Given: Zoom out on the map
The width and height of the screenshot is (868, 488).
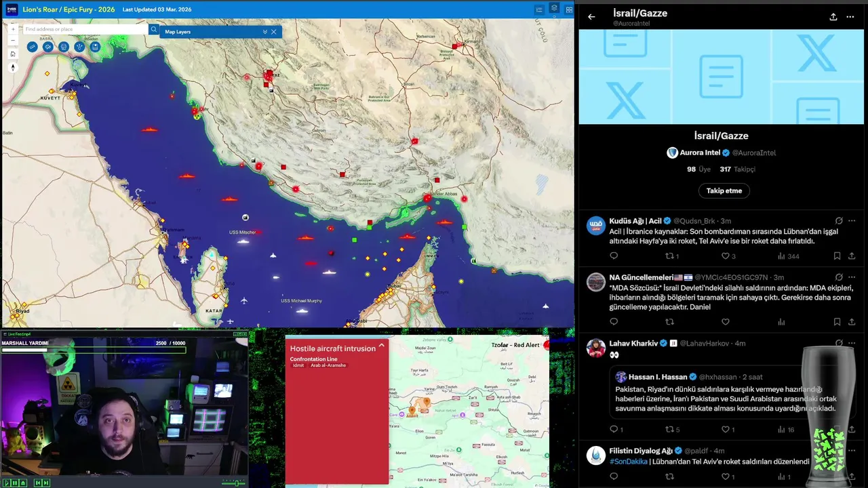Looking at the screenshot, I should click(13, 41).
